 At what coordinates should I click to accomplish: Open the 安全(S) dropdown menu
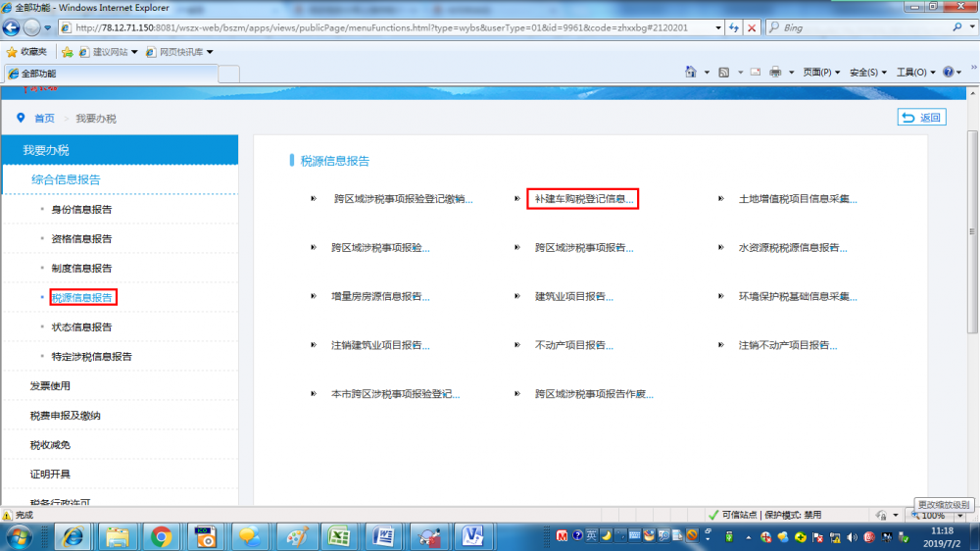[x=868, y=73]
